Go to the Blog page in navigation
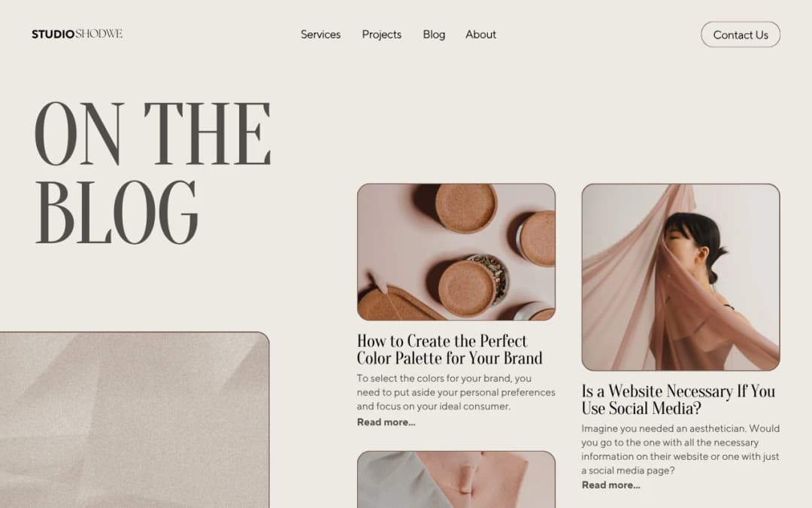This screenshot has height=508, width=812. click(x=434, y=35)
